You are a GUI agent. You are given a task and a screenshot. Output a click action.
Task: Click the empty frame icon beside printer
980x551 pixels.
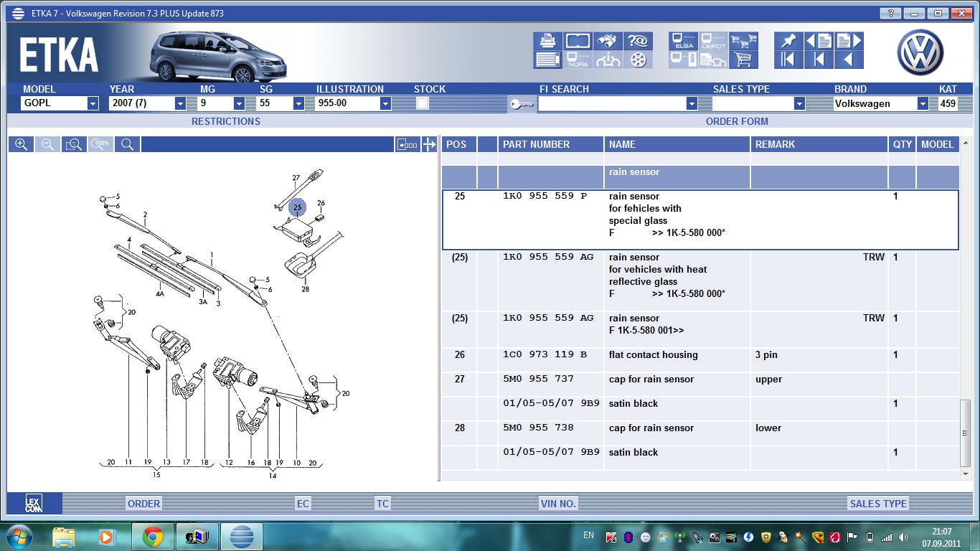pos(578,41)
